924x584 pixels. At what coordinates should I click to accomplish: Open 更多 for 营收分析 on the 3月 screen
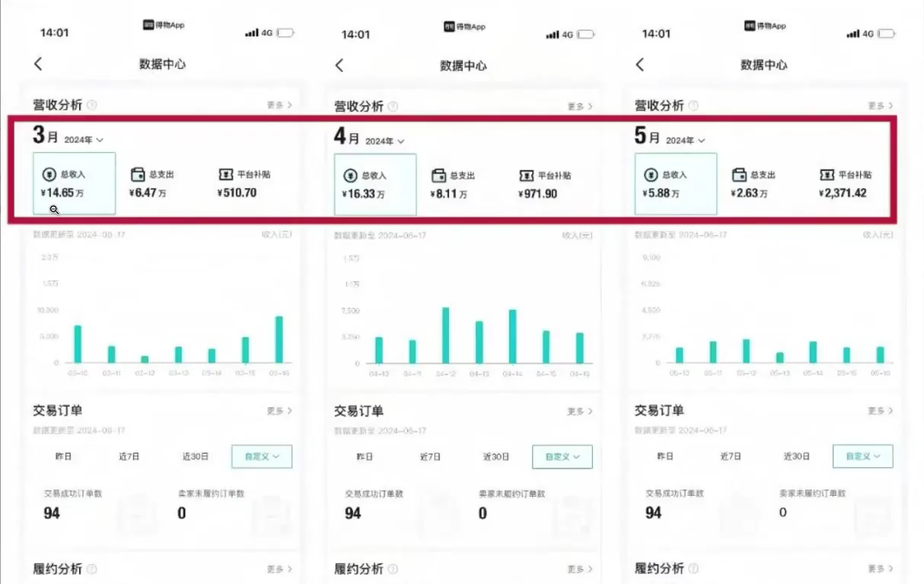pyautogui.click(x=279, y=105)
